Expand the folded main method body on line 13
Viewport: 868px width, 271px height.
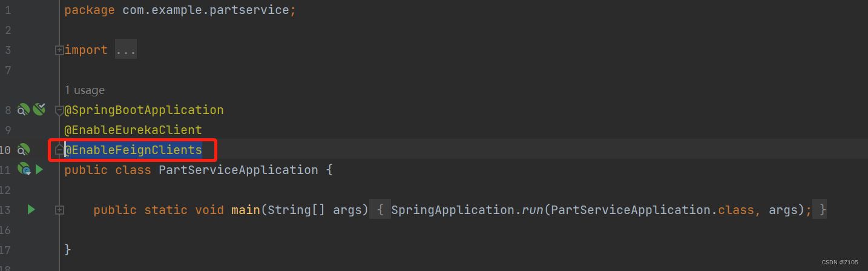tap(59, 210)
